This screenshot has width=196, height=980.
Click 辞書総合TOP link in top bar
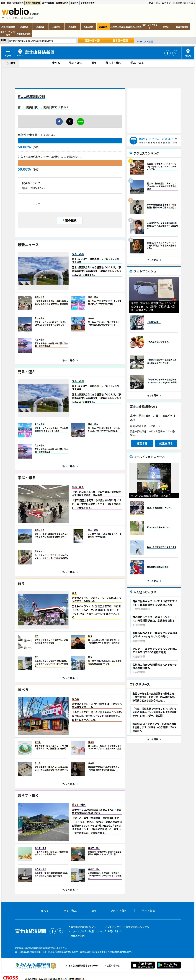[x=180, y=3]
